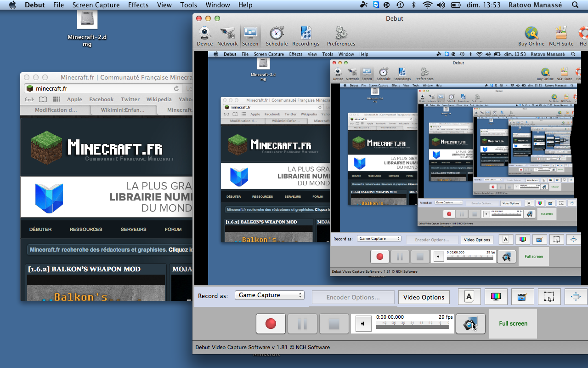Open Spotlight search magnifier
Screen dimensions: 588x368
point(575,5)
